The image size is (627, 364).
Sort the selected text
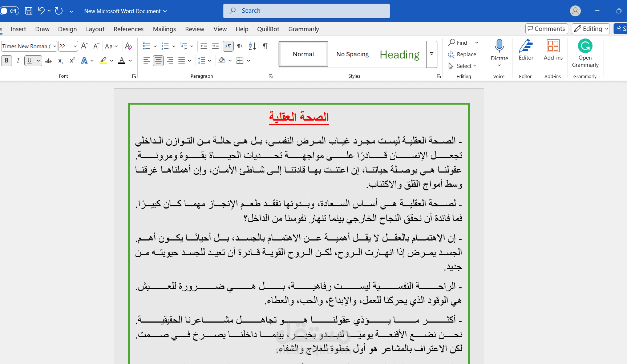(252, 46)
